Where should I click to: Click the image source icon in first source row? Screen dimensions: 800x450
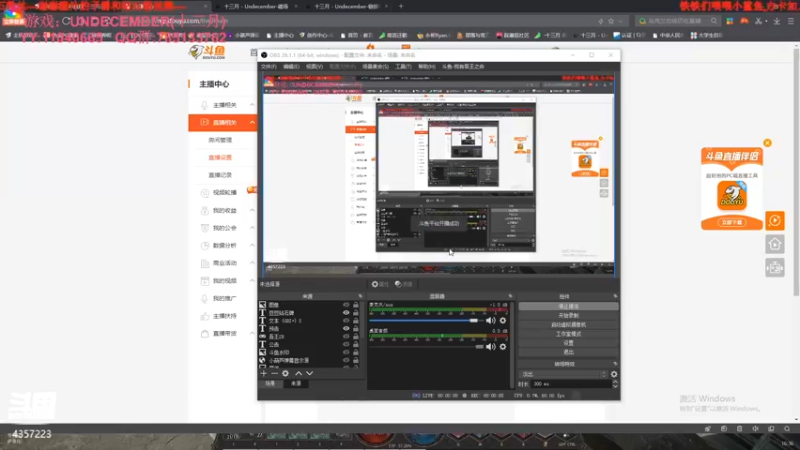[262, 305]
